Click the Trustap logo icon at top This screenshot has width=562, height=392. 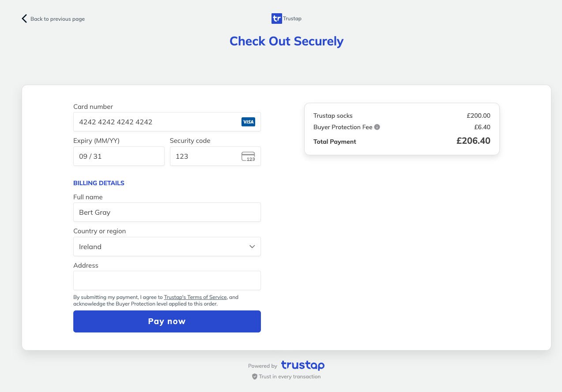click(276, 19)
